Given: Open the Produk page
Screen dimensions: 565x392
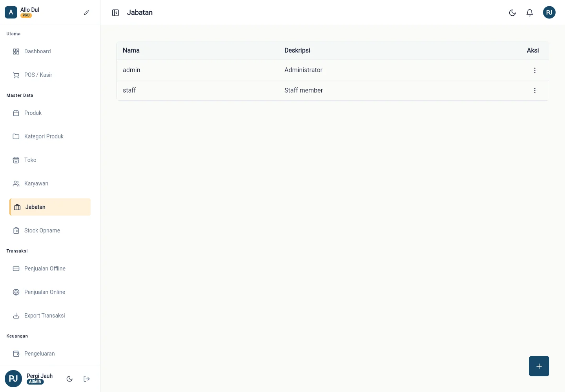Looking at the screenshot, I should [50, 113].
